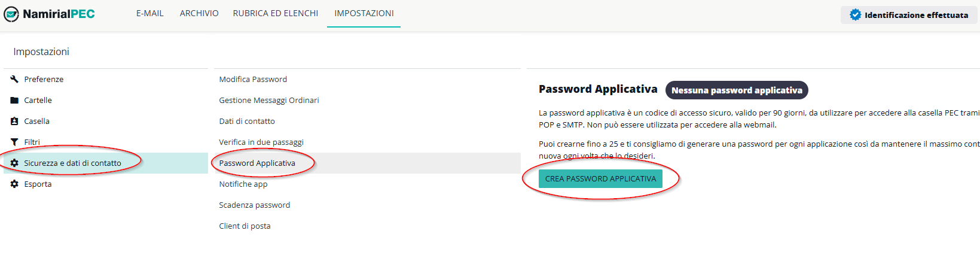Click Nessuna password applicativa status badge
Screen dimensions: 980x276
[737, 90]
